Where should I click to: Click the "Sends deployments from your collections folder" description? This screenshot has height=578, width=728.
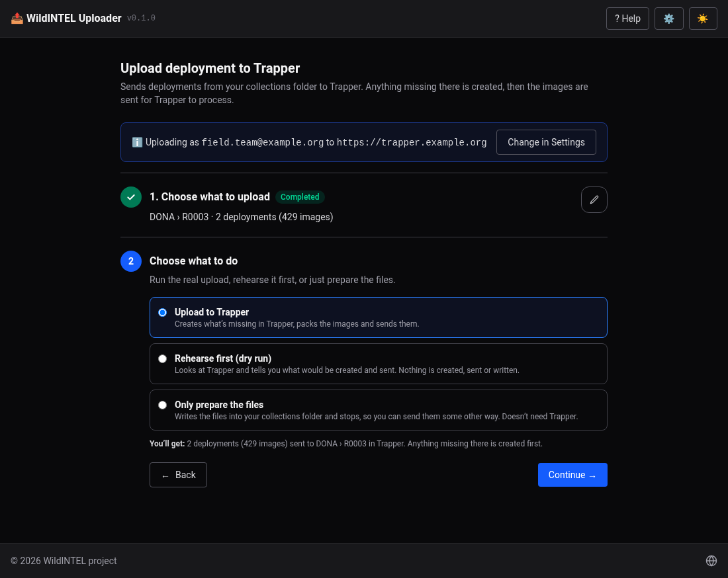point(354,93)
